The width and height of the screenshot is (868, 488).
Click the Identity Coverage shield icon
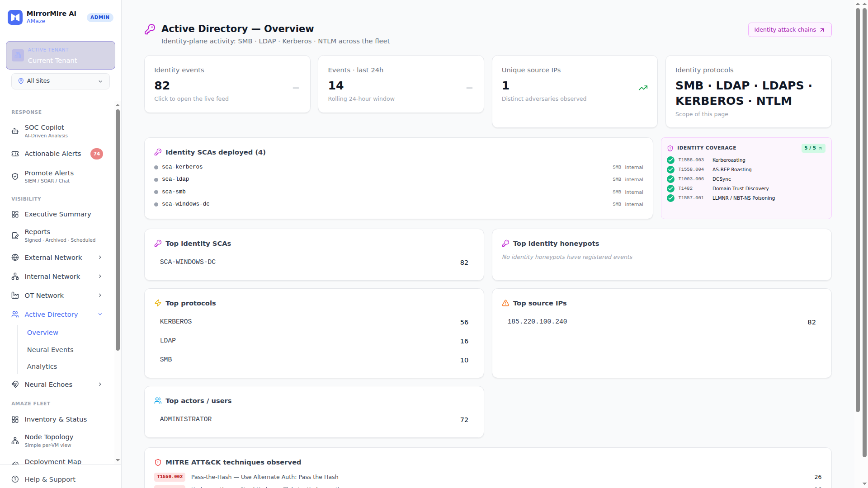670,148
